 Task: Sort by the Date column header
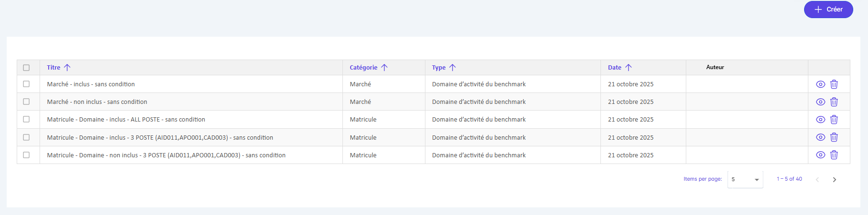click(x=614, y=68)
